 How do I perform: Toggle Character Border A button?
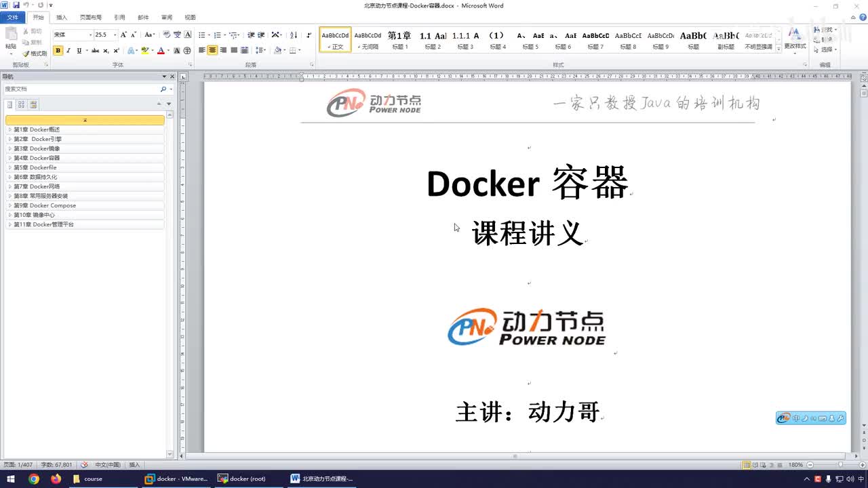188,35
